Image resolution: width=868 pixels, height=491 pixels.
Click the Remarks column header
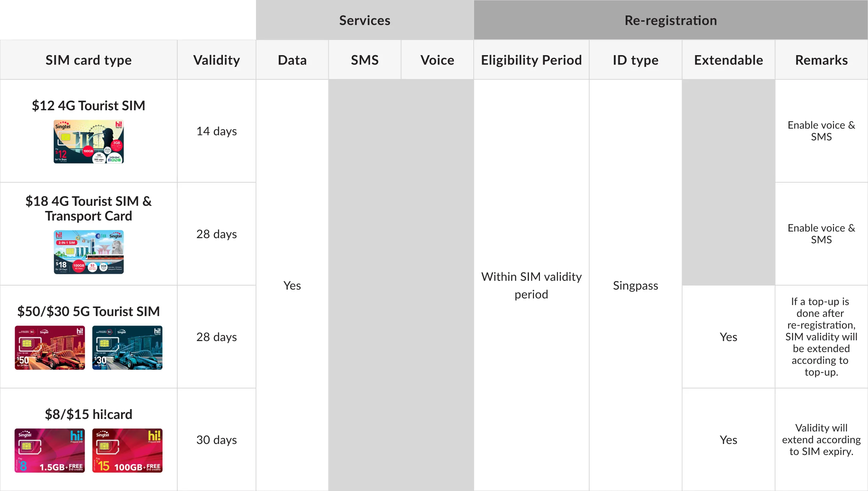tap(821, 60)
